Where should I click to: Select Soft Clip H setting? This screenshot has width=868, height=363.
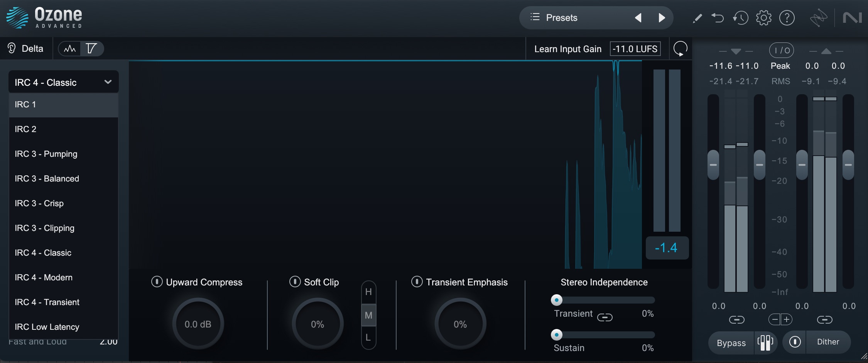tap(368, 292)
